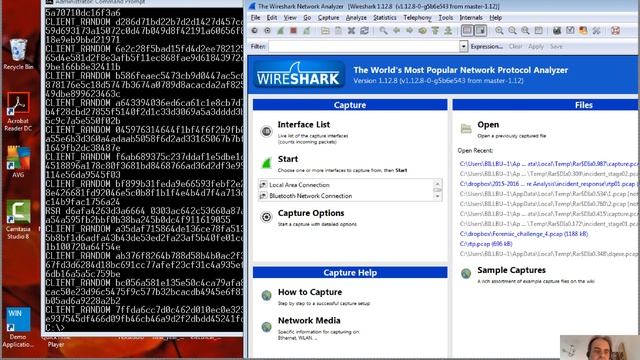Reset zoom to normal size icon

tap(525, 31)
